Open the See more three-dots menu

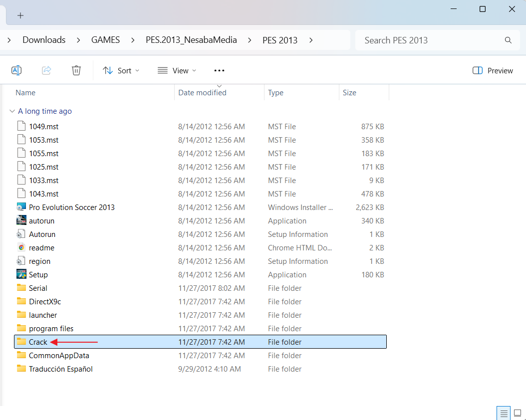(x=219, y=70)
